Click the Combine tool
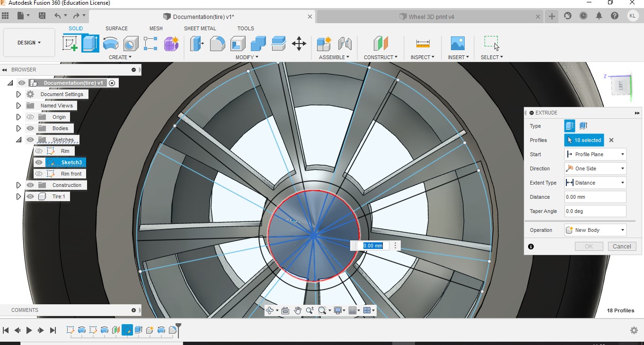The height and width of the screenshot is (345, 644). point(258,44)
